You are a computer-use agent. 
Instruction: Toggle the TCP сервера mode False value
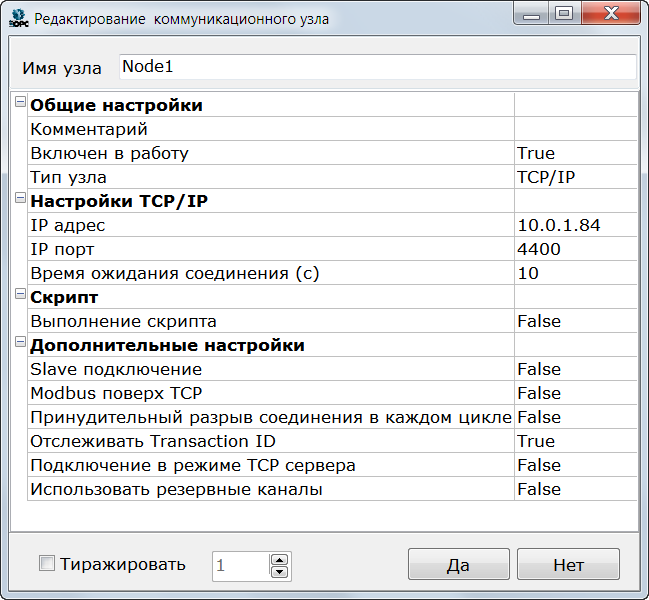576,465
